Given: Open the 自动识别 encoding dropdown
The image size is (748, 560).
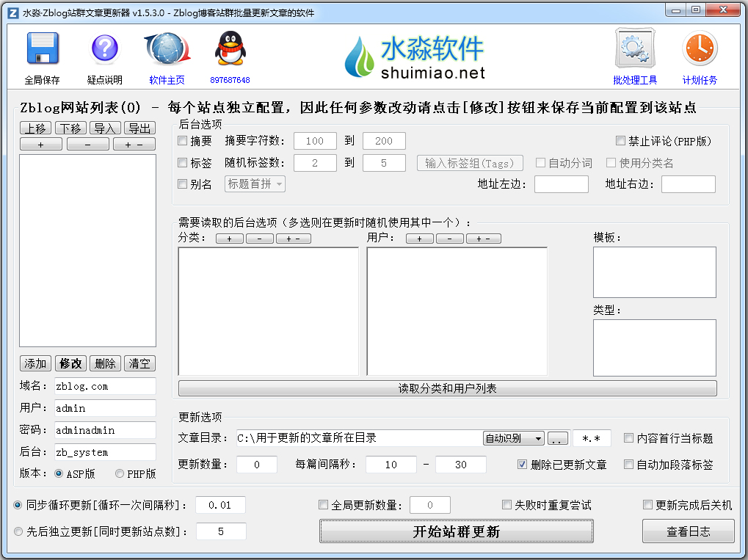Looking at the screenshot, I should [x=514, y=438].
